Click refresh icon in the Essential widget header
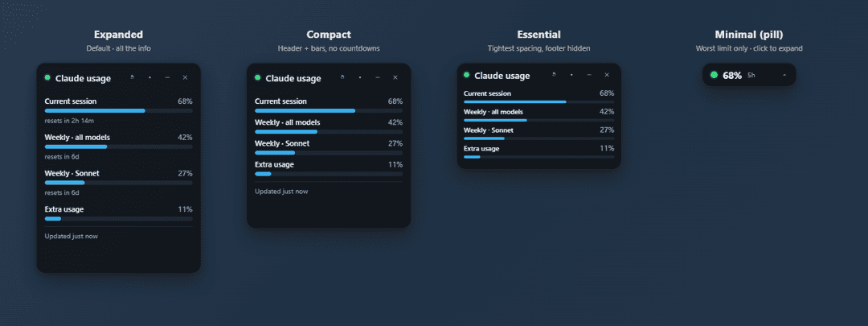 pos(554,75)
